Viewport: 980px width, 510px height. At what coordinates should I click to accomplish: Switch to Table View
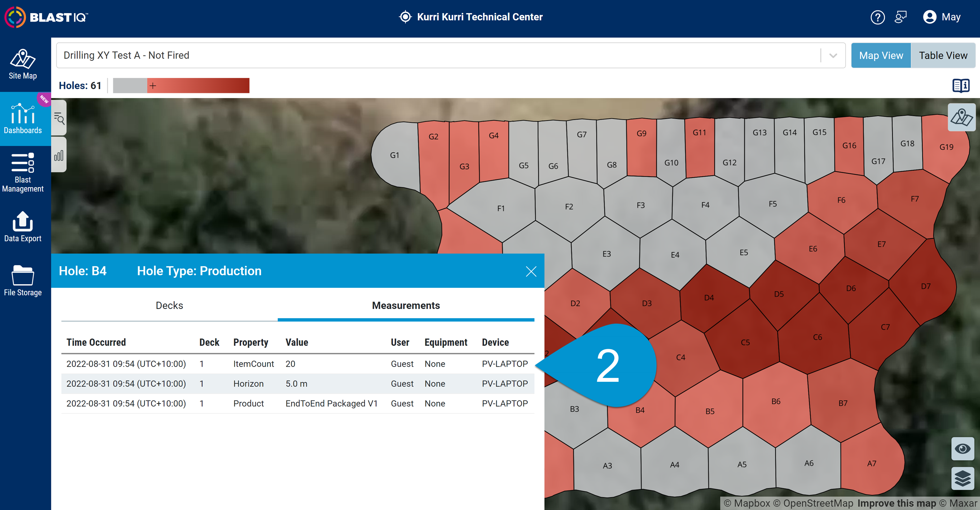[943, 55]
